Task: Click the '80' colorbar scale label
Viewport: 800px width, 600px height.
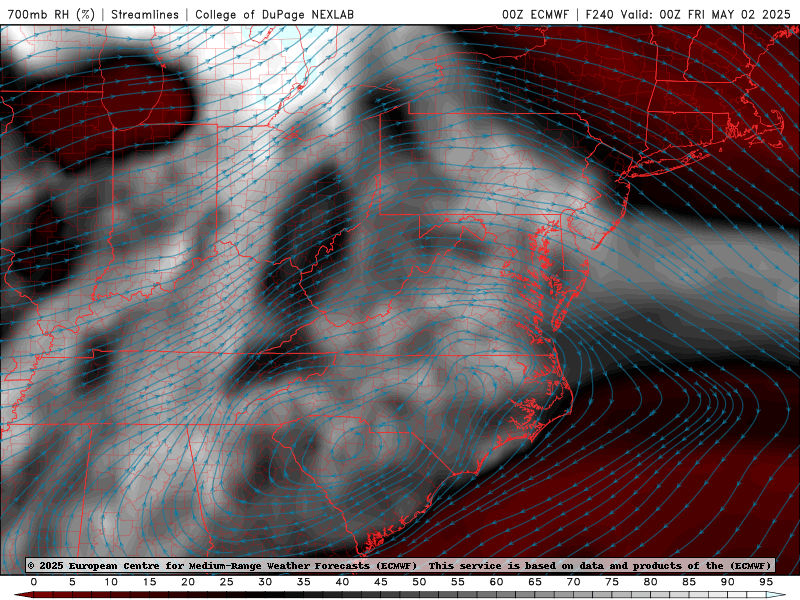Action: 651,582
